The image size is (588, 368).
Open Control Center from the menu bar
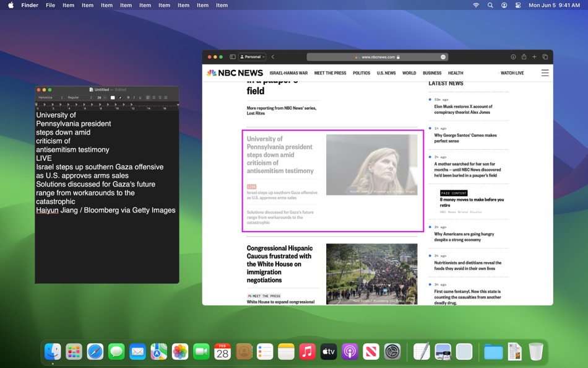pos(518,5)
